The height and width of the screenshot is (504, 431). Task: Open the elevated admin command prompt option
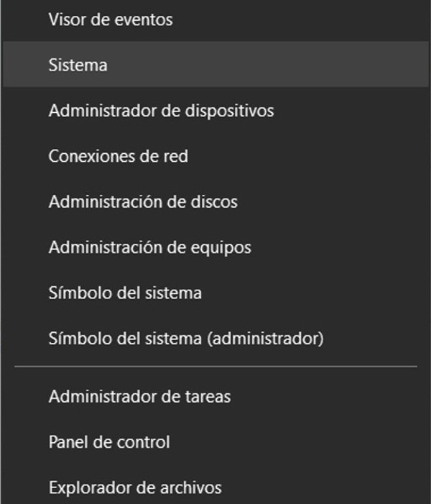(186, 338)
